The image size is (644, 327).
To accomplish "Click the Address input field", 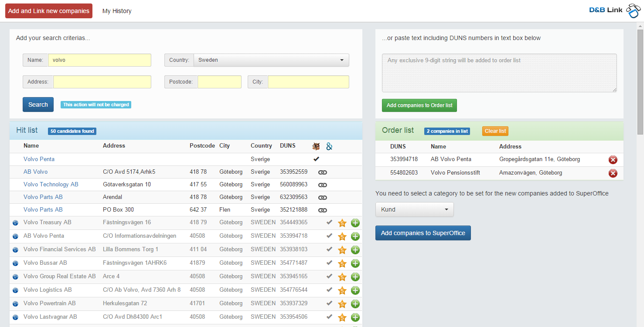I will point(102,82).
